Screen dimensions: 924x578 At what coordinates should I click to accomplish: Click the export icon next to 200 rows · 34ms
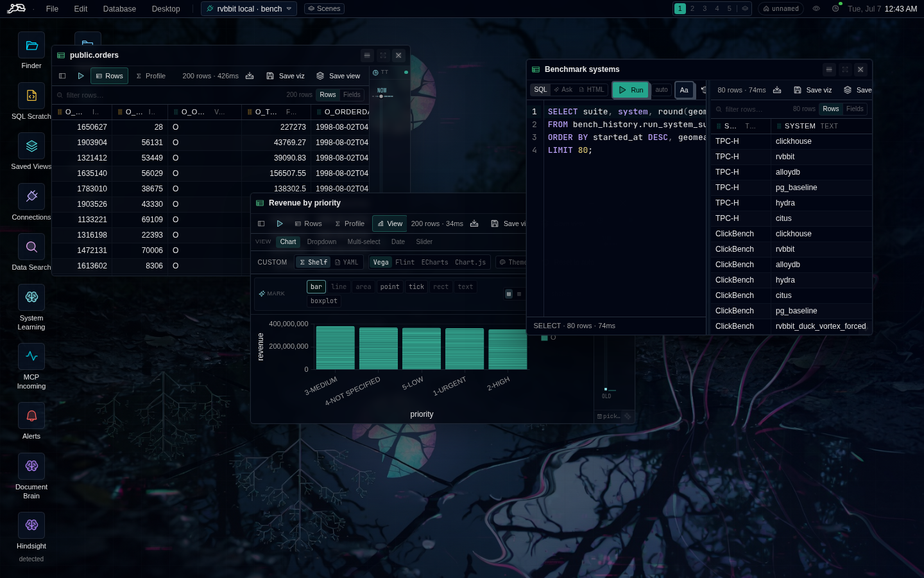tap(474, 223)
